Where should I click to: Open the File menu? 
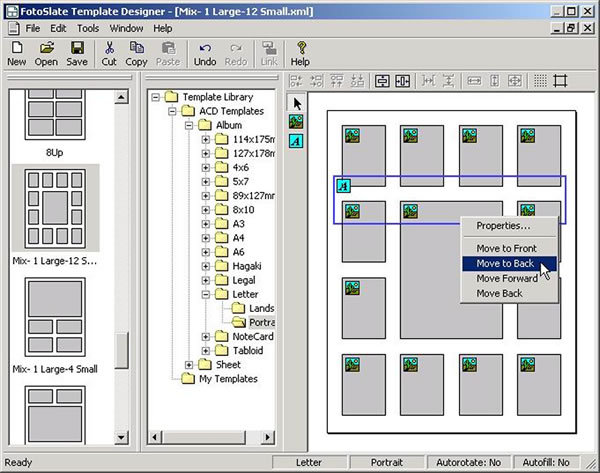(33, 29)
